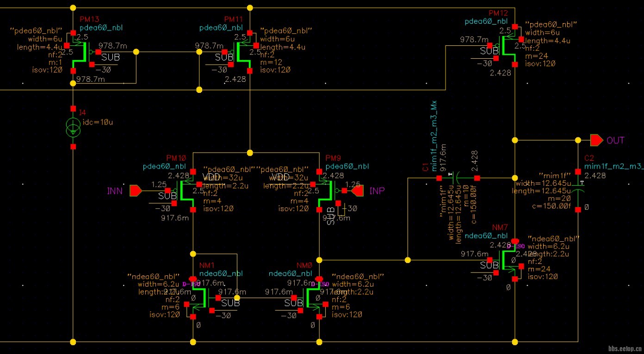The height and width of the screenshot is (354, 644).
Task: Select the PM13 instance name label
Action: pyautogui.click(x=89, y=19)
